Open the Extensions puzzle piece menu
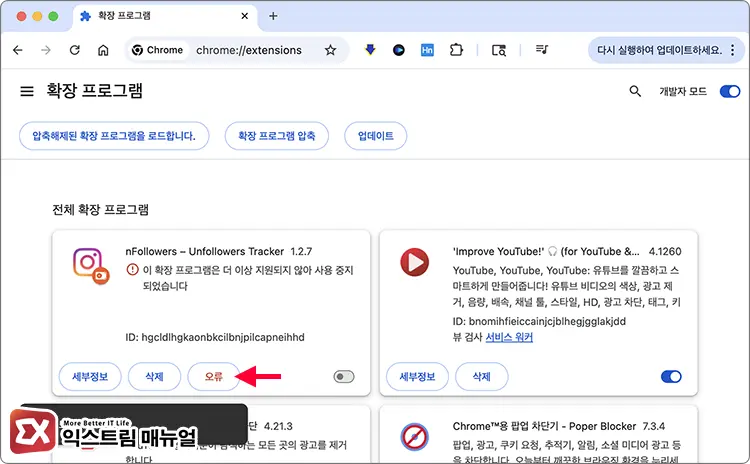The height and width of the screenshot is (464, 750). (x=456, y=50)
